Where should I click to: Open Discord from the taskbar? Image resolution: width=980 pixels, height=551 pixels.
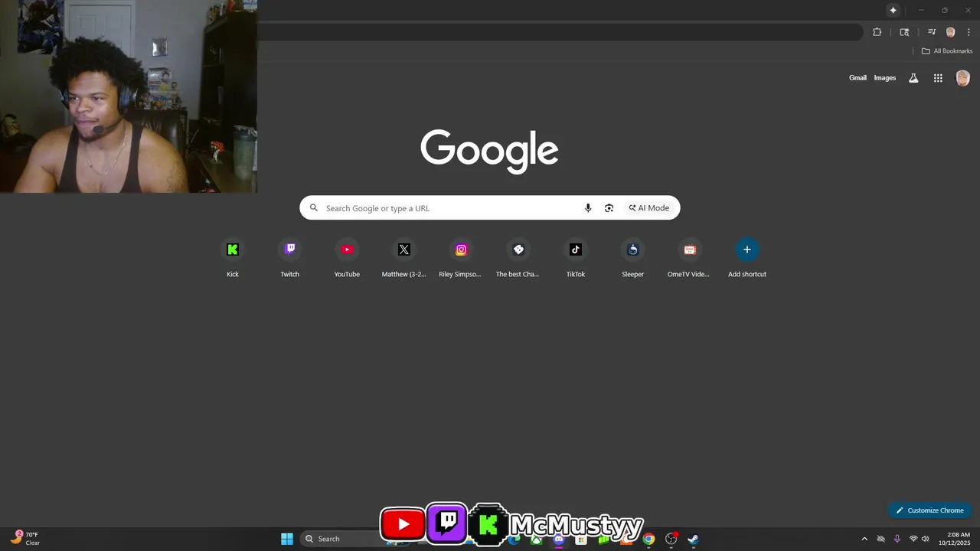click(x=560, y=540)
